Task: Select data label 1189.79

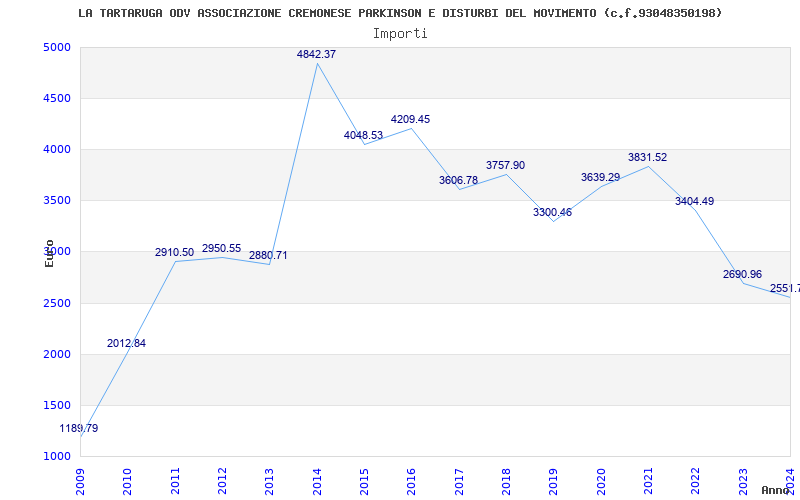Action: (x=79, y=428)
